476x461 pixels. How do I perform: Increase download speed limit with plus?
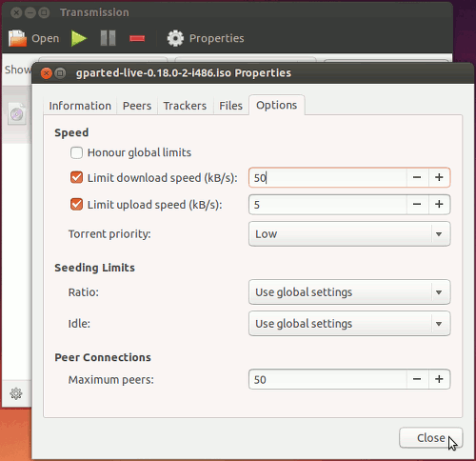[439, 177]
